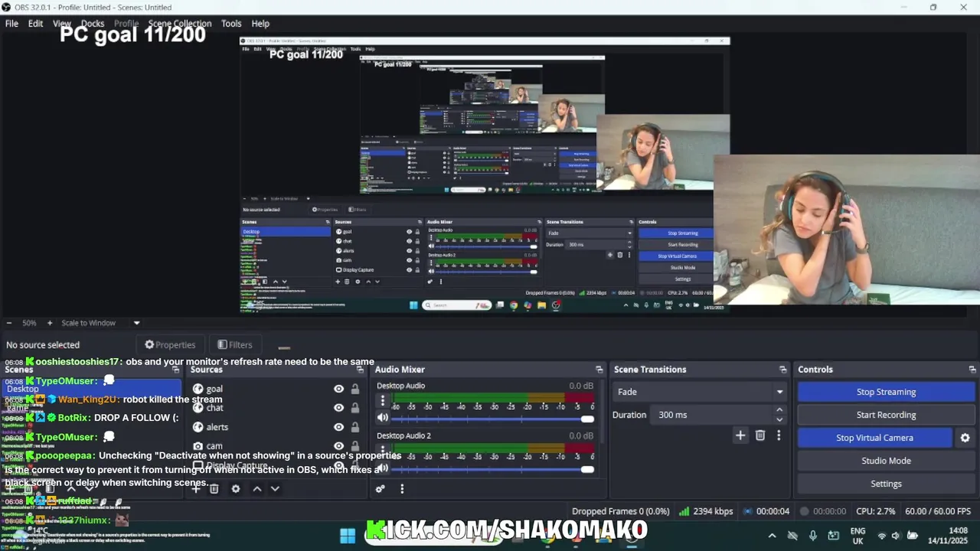
Task: Decrease duration with down stepper arrow
Action: 779,419
